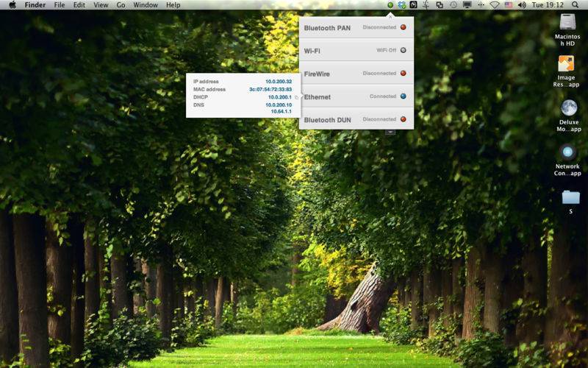The image size is (588, 368).
Task: Click the thin figure menu bar icon
Action: 426,5
